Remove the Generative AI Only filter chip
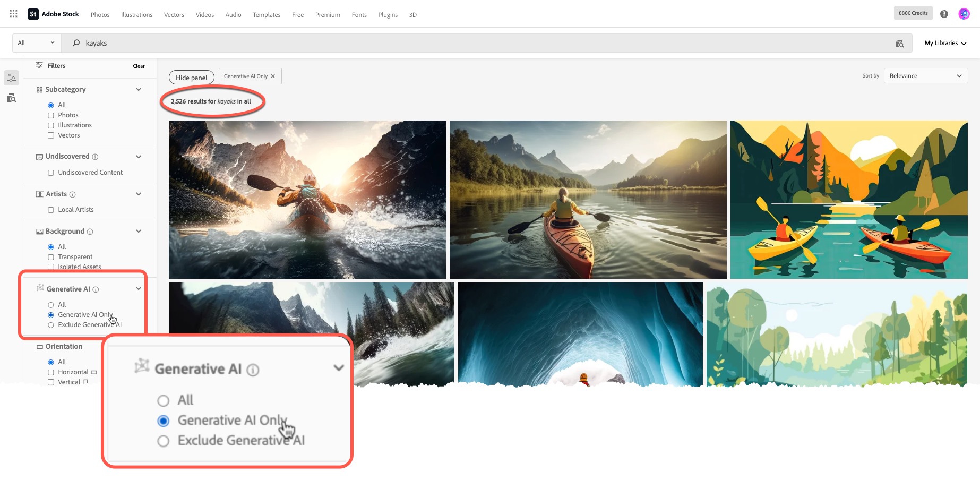Screen dimensions: 980x480 point(273,76)
